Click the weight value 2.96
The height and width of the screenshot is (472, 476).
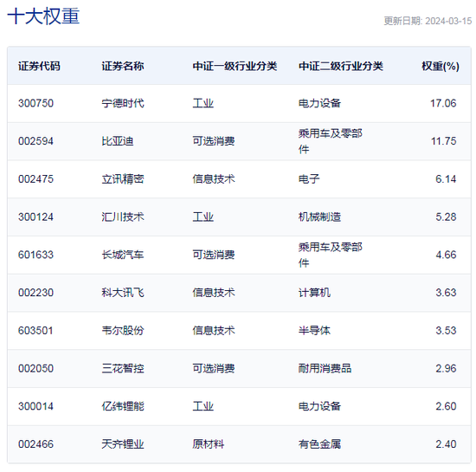click(x=446, y=368)
